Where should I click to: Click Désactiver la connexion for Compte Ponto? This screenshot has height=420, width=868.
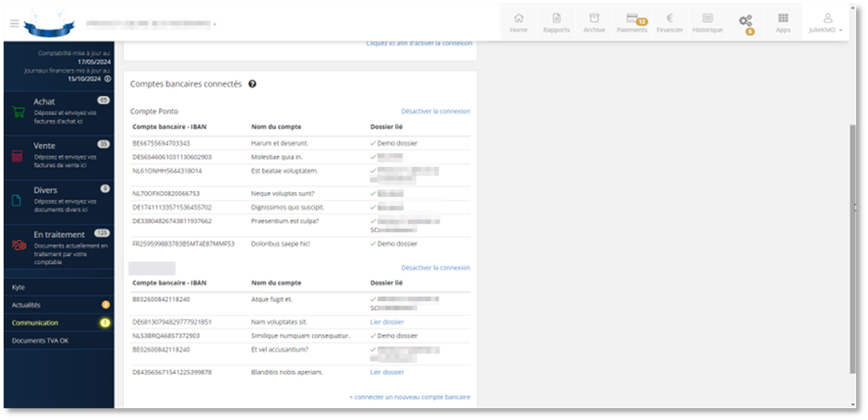(436, 111)
